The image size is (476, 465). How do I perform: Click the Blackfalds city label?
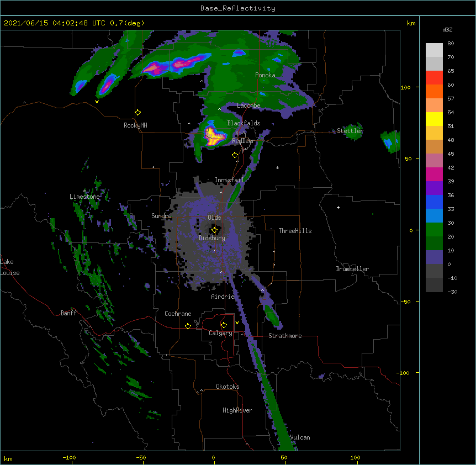(244, 123)
